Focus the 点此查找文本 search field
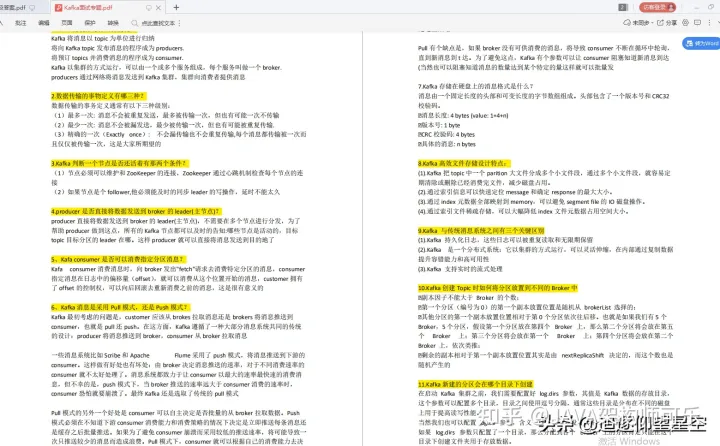The image size is (720, 446). [158, 23]
